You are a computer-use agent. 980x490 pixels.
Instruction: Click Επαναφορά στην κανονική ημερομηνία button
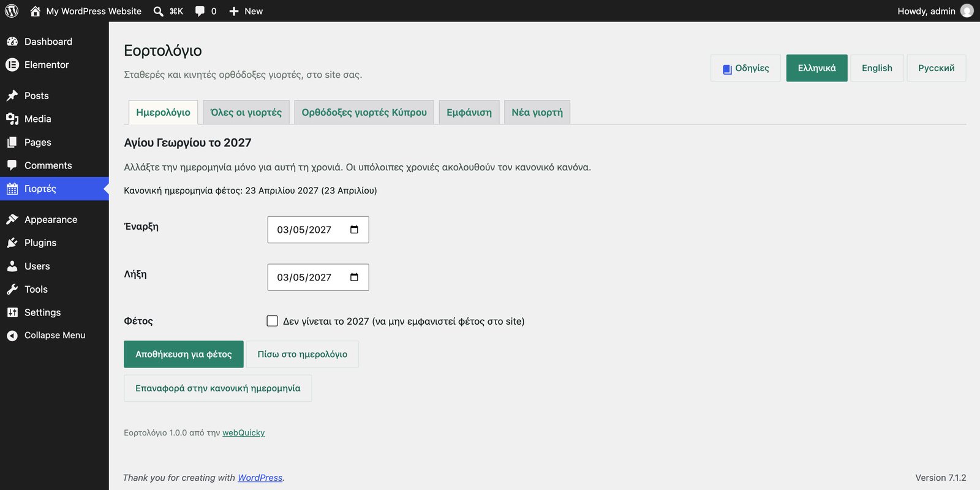(x=217, y=388)
